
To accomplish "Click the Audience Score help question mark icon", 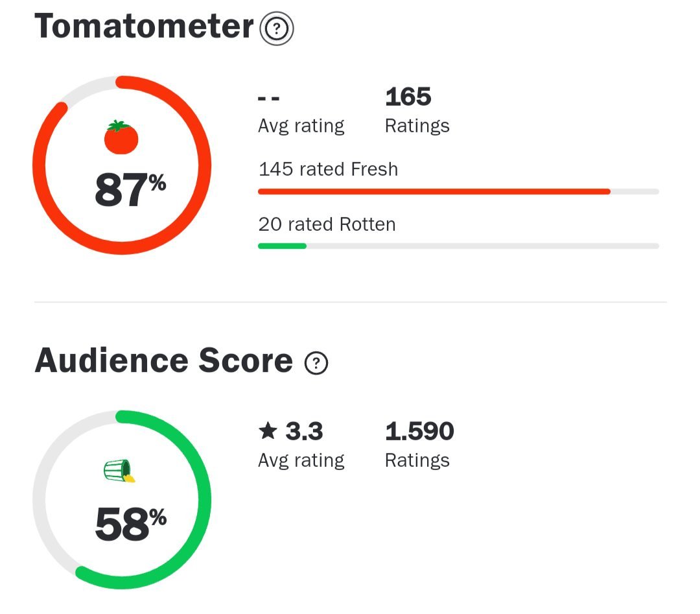I will pos(316,363).
